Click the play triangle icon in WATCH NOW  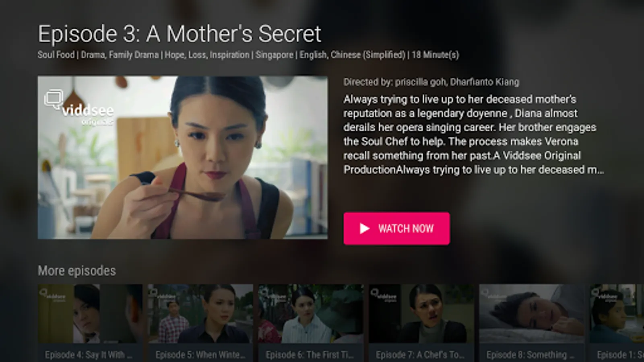point(364,228)
